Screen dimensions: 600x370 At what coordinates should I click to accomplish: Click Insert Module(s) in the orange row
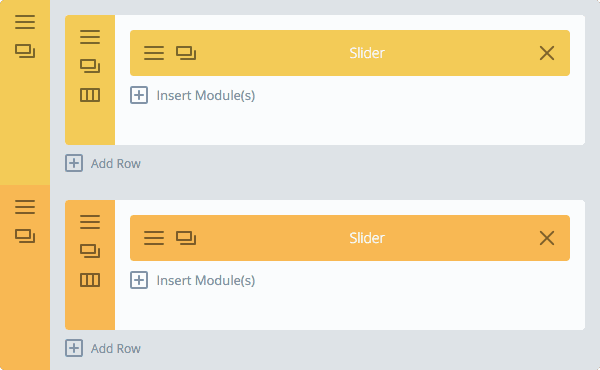192,280
